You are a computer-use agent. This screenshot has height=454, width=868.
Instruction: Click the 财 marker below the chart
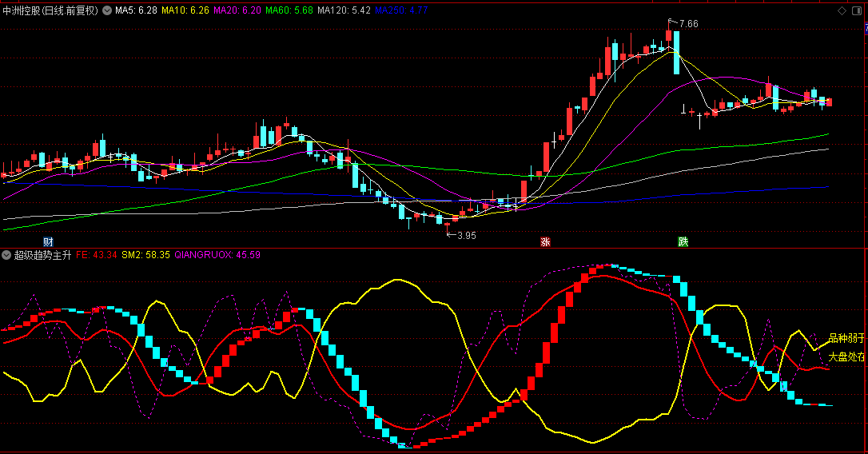(48, 242)
